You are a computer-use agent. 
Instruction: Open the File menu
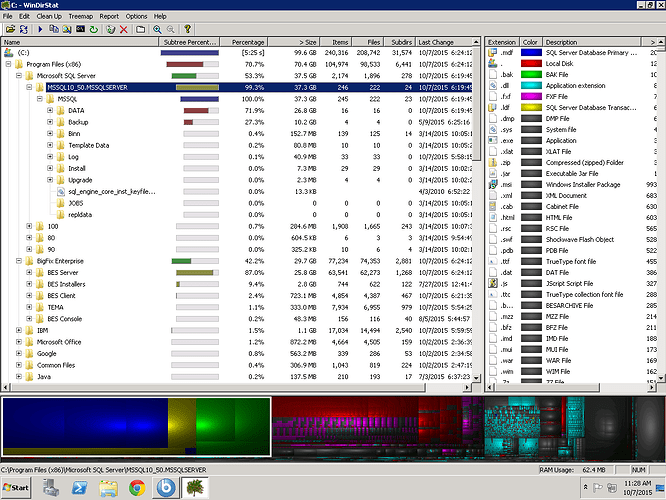[8, 16]
